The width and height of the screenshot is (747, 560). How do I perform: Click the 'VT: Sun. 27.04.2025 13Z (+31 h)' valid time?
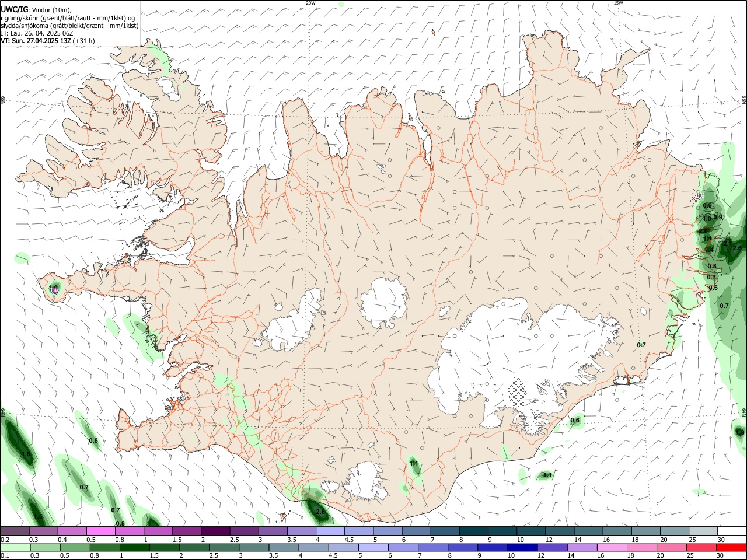click(x=47, y=41)
